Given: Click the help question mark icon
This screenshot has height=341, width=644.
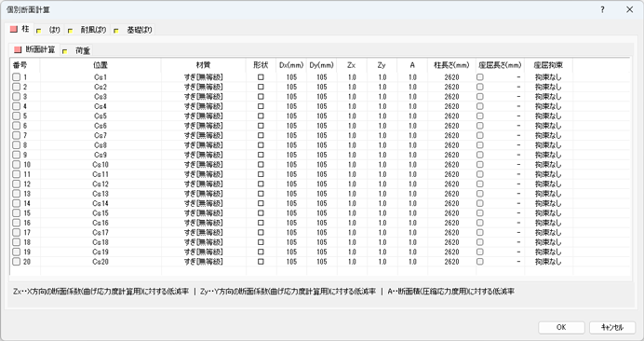Looking at the screenshot, I should pyautogui.click(x=602, y=9).
